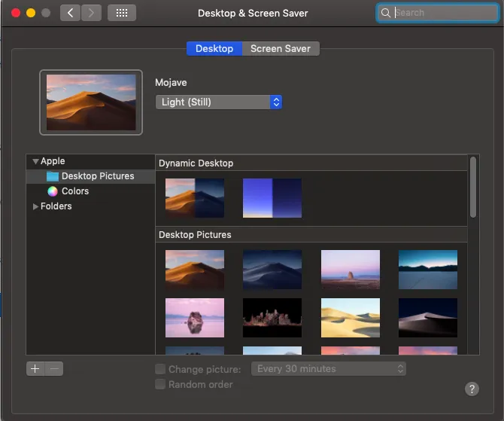Pick the bright yellow sand dunes picture
Image resolution: width=504 pixels, height=421 pixels.
coord(351,318)
